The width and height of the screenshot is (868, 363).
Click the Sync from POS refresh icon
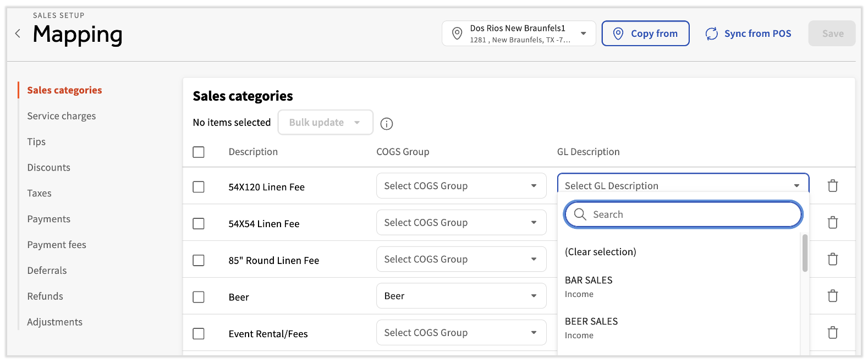point(712,34)
